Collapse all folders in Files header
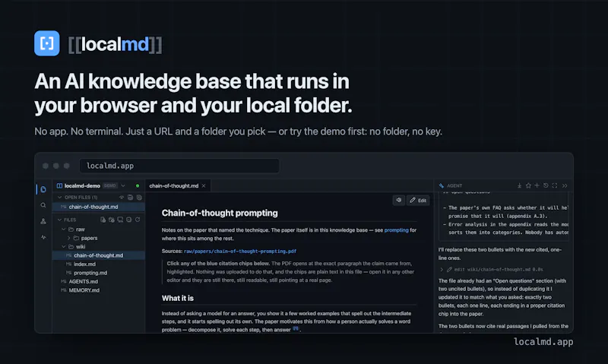The image size is (608, 364). [x=128, y=220]
